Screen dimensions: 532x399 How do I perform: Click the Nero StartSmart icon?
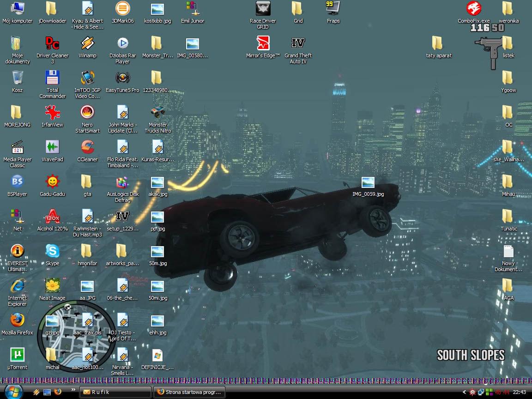pos(87,113)
